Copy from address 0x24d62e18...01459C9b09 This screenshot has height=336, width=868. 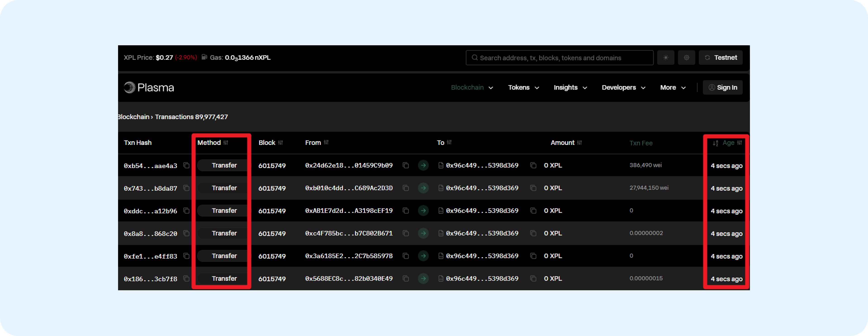406,165
